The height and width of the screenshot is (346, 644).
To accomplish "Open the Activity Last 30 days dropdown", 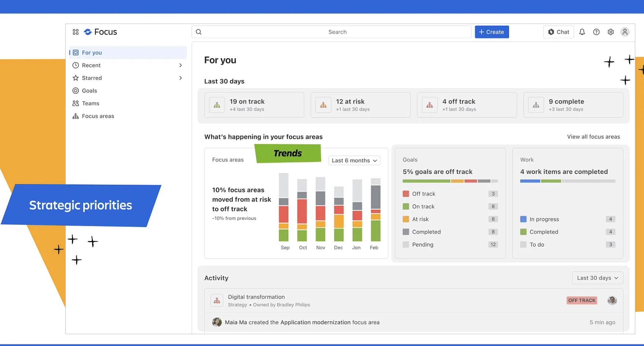I will click(x=597, y=278).
